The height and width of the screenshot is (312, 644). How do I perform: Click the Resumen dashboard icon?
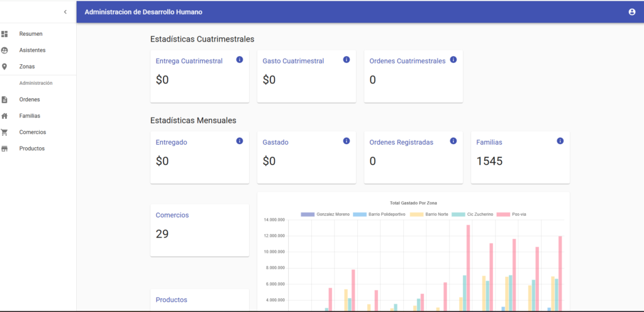click(x=4, y=34)
